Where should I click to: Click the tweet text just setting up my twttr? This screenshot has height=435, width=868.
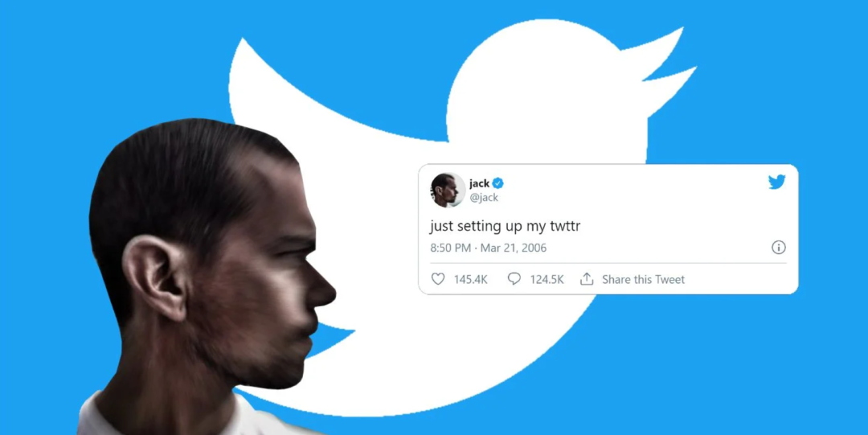pyautogui.click(x=505, y=226)
